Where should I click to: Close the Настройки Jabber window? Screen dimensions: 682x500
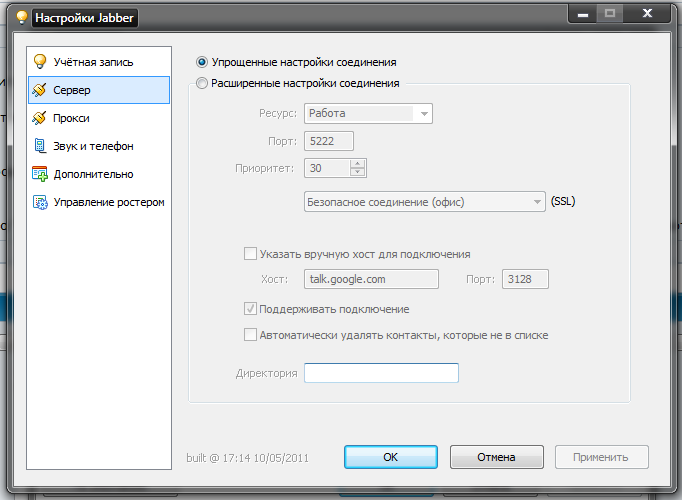[647, 13]
